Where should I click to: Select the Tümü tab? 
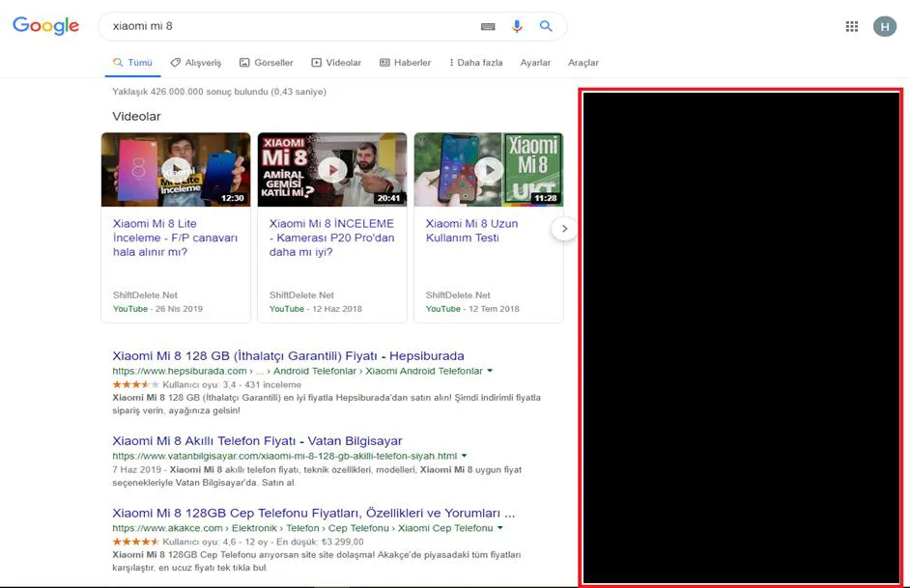click(x=133, y=63)
